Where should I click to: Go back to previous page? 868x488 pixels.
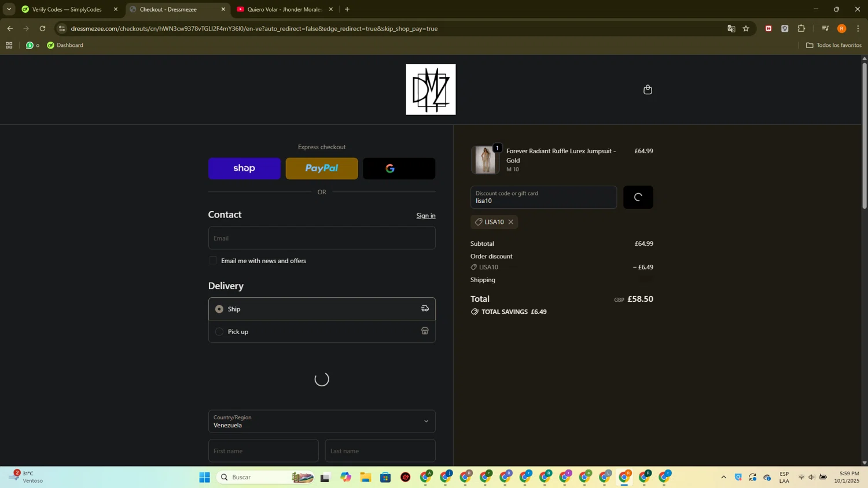[x=10, y=28]
